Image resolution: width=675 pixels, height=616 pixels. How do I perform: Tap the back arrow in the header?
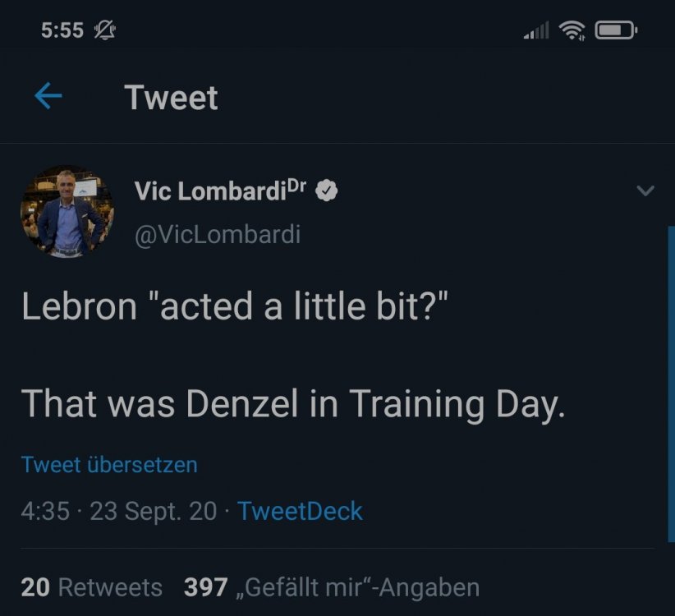[x=48, y=97]
